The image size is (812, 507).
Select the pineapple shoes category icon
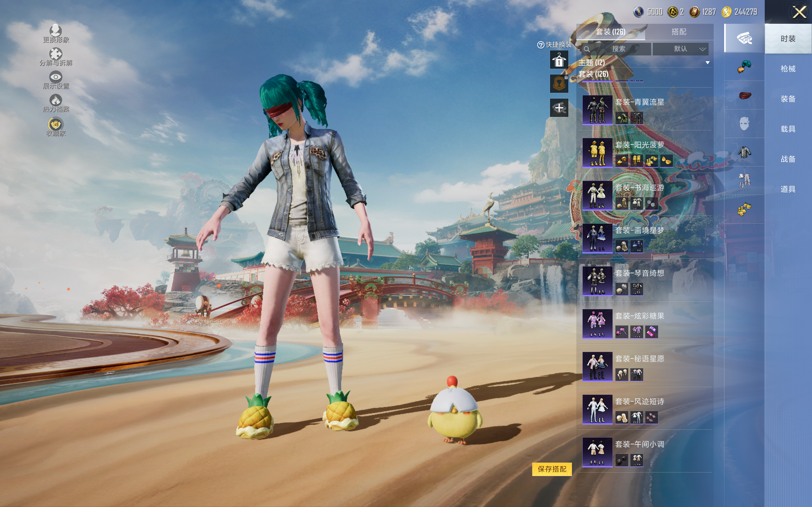click(744, 209)
